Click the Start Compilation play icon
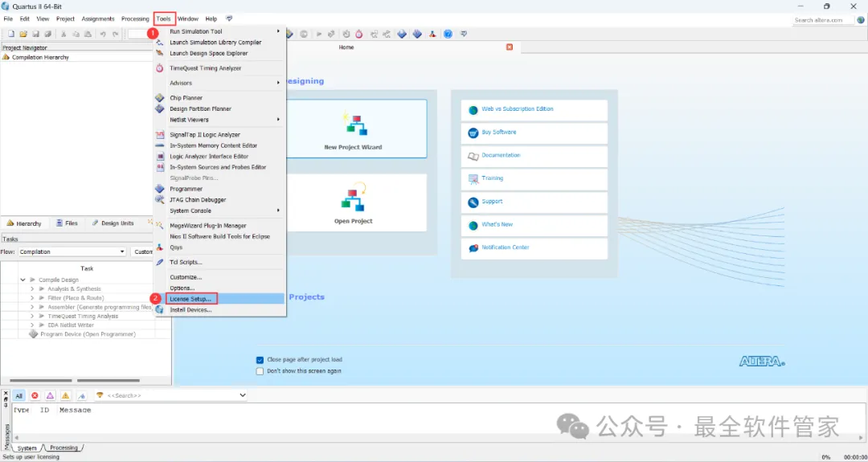Image resolution: width=868 pixels, height=462 pixels. coord(319,34)
